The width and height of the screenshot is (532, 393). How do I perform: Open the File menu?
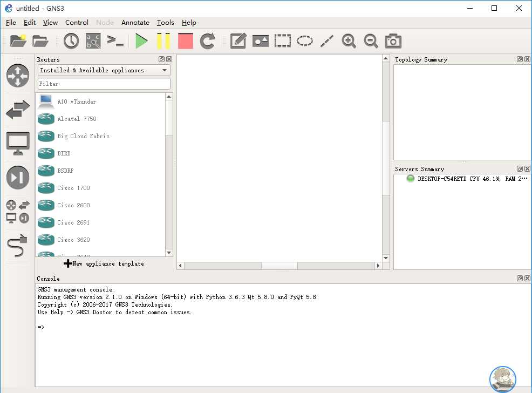coord(11,22)
